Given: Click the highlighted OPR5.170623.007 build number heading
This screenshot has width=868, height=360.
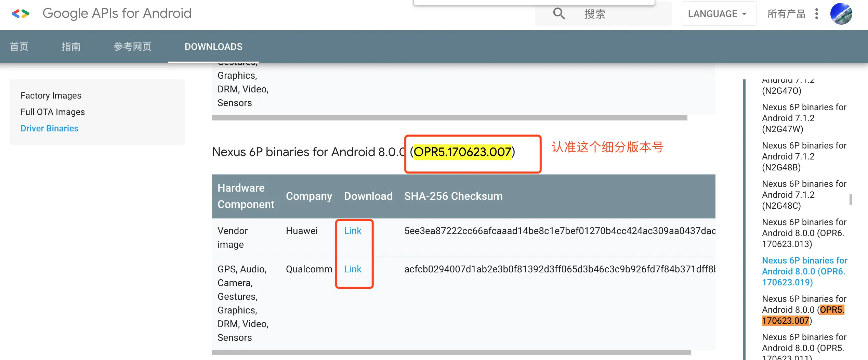Looking at the screenshot, I should point(462,152).
